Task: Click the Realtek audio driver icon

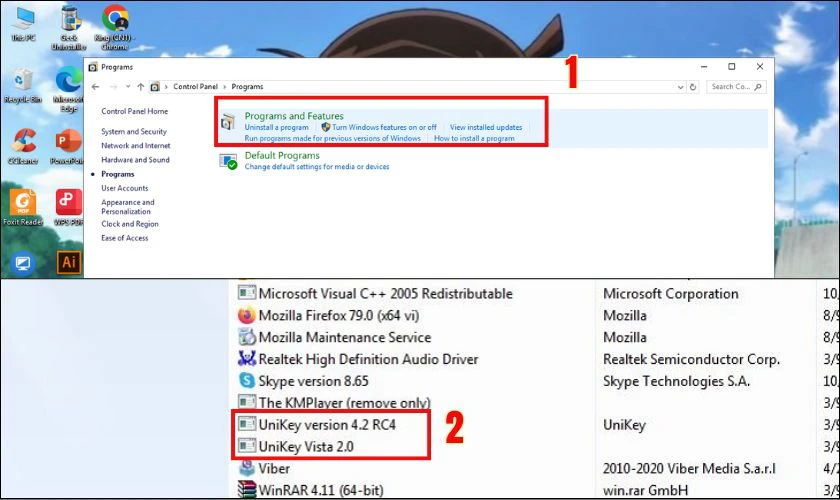Action: [x=246, y=359]
